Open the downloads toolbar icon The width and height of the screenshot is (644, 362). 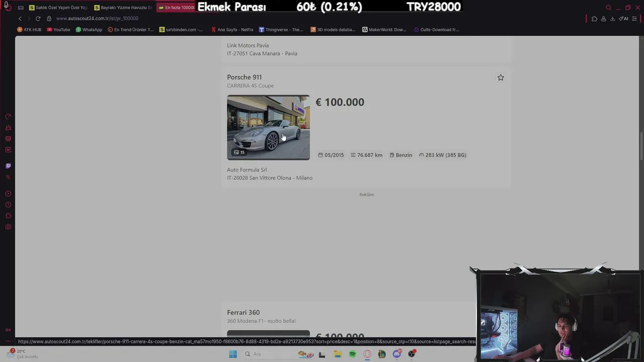[x=612, y=19]
